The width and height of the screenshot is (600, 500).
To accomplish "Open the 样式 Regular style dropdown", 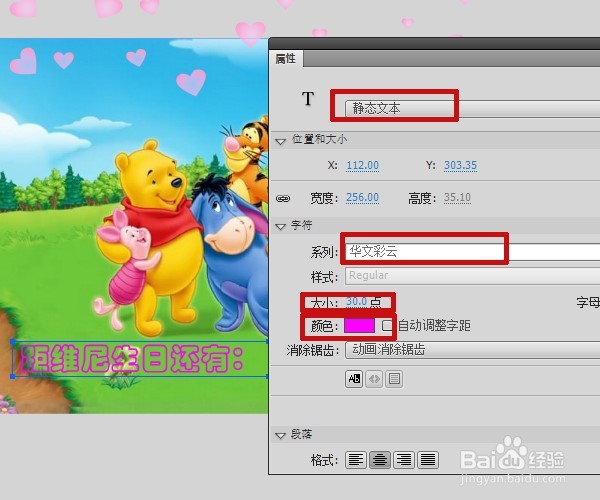I will click(472, 276).
